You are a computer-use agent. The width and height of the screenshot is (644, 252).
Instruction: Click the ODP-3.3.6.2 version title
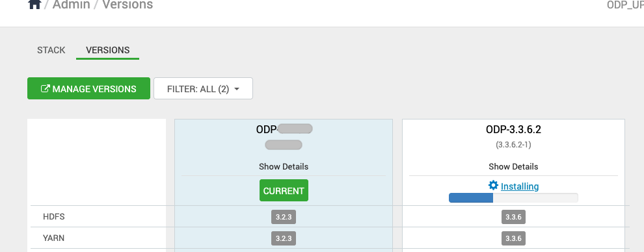(513, 129)
